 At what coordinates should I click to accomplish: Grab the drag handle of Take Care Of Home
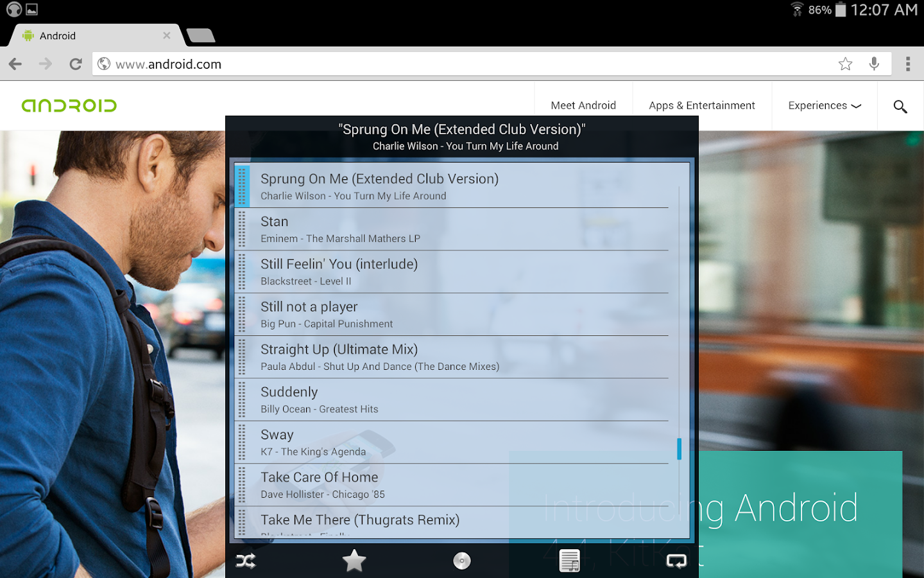point(242,485)
